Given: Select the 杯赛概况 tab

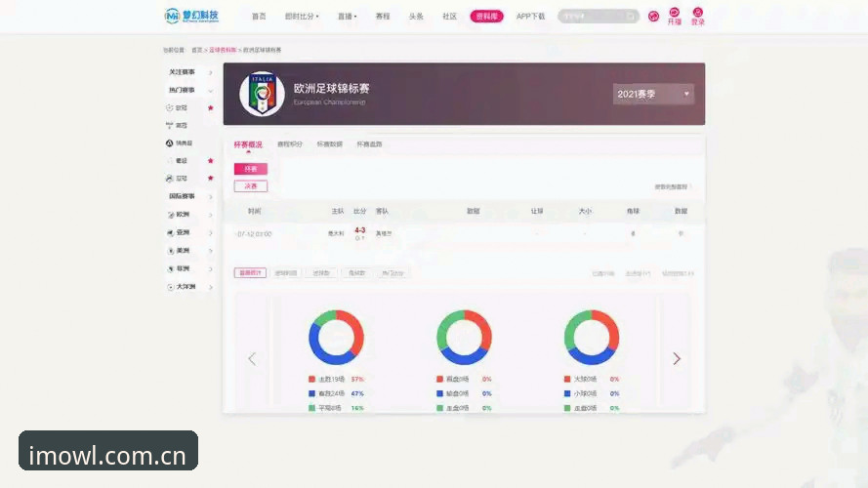Looking at the screenshot, I should [x=248, y=144].
